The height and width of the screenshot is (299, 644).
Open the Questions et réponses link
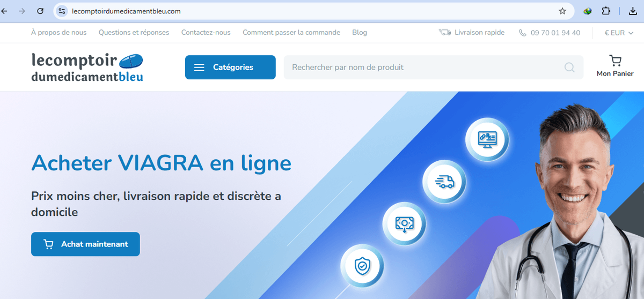[x=134, y=32]
